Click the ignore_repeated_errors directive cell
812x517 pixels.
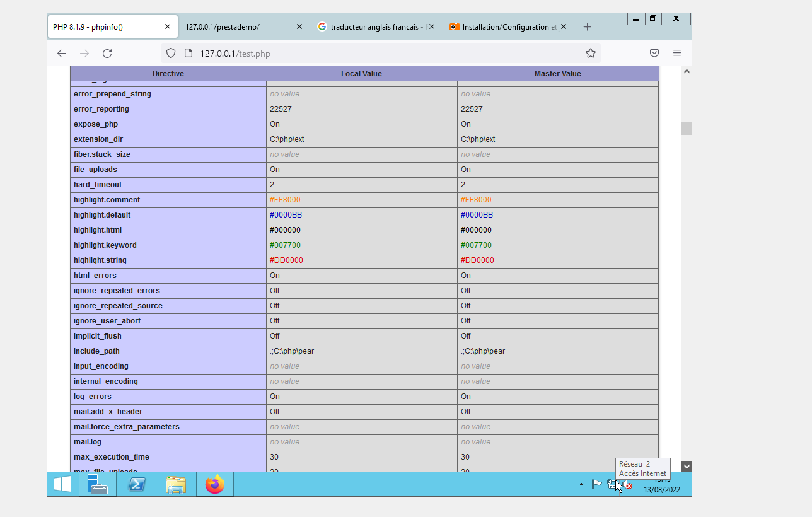click(x=168, y=291)
